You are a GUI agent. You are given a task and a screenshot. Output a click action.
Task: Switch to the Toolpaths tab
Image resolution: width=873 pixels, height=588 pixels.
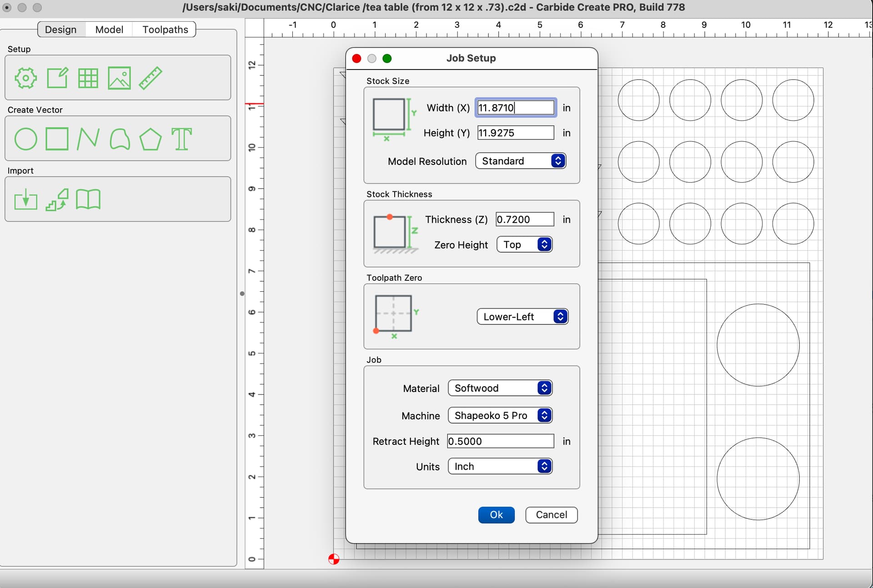(165, 30)
